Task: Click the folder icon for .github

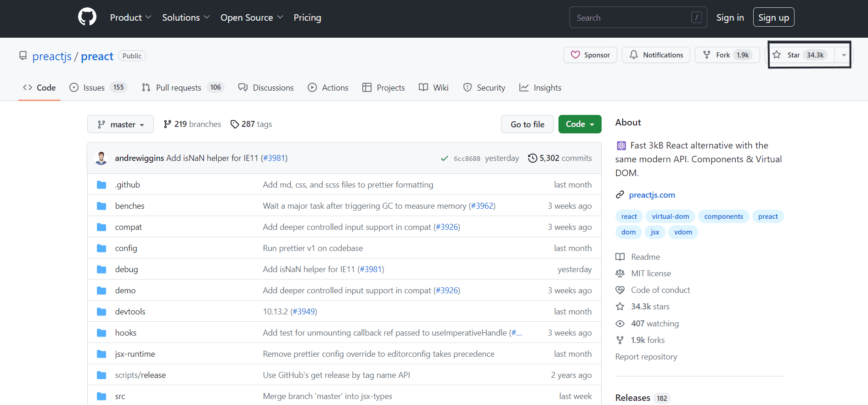Action: tap(101, 185)
